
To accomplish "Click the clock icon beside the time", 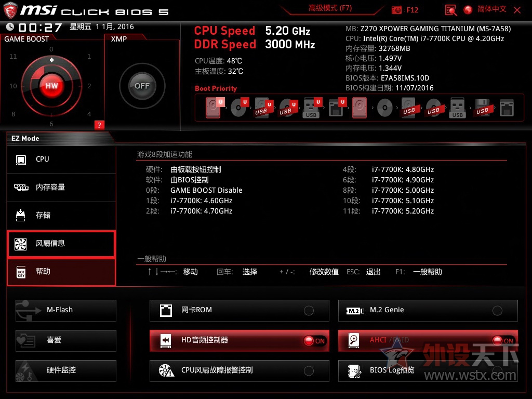I will point(10,27).
